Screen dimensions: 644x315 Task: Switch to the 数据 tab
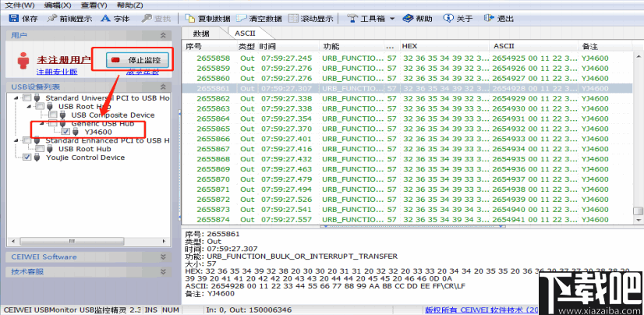pos(201,34)
